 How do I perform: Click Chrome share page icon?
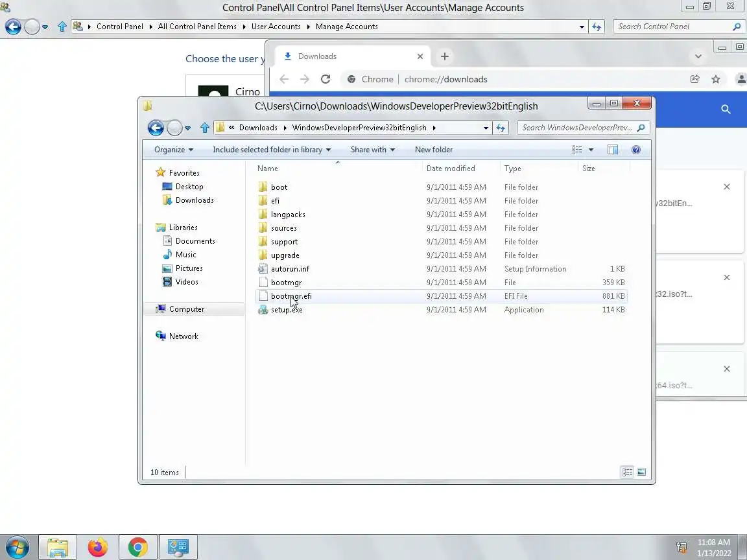pyautogui.click(x=694, y=79)
